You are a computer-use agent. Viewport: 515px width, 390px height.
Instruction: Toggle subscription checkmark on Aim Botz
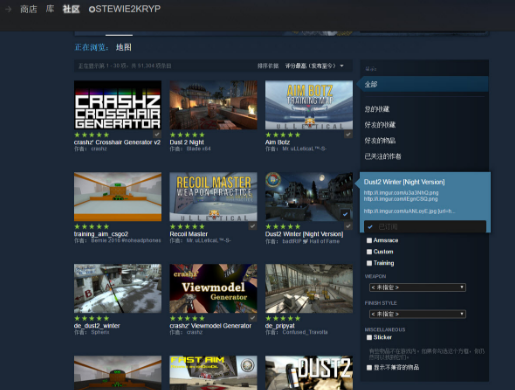(348, 134)
